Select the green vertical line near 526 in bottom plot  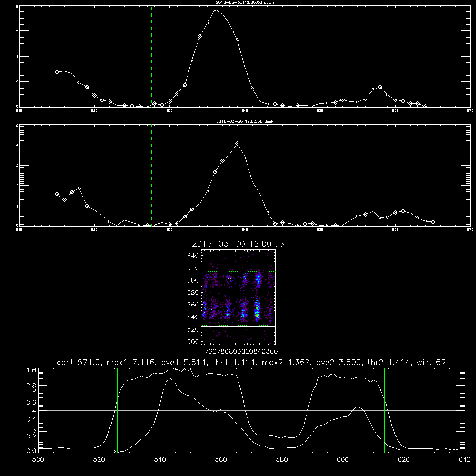[117, 410]
